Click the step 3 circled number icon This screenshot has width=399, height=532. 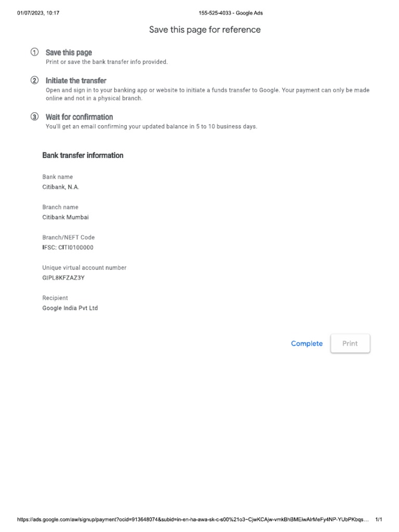pos(35,117)
